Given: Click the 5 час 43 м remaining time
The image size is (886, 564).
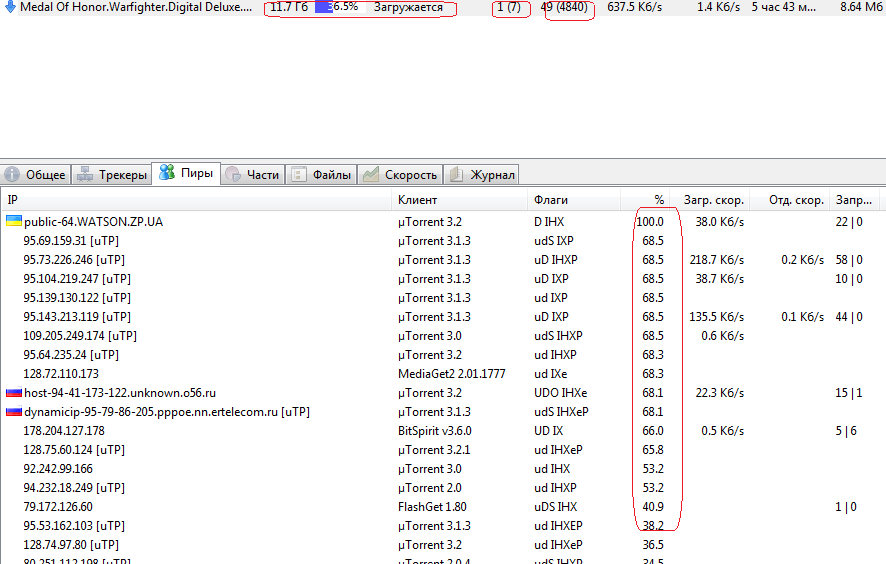Looking at the screenshot, I should (x=783, y=7).
